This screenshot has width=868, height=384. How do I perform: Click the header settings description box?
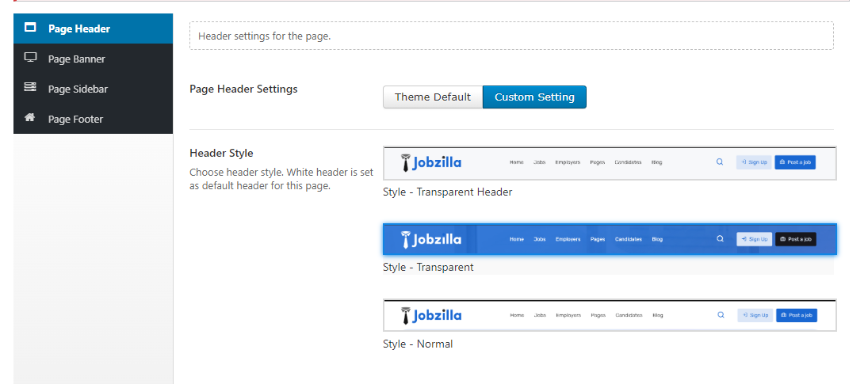tap(511, 36)
